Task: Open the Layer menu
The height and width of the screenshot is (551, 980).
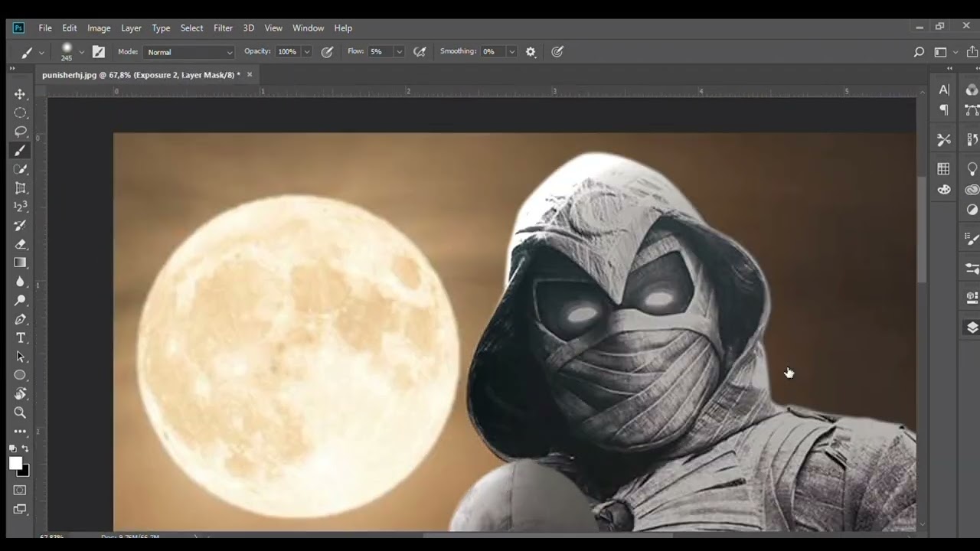Action: 131,28
